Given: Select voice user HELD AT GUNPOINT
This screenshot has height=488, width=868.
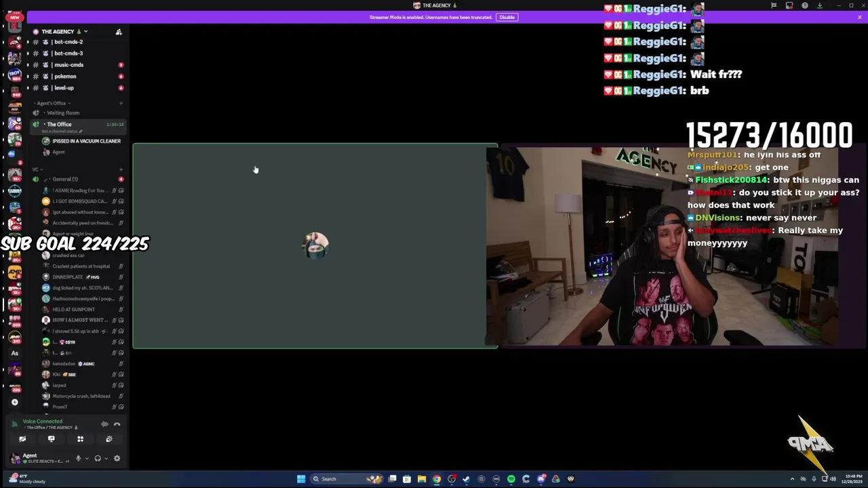Looking at the screenshot, I should coord(73,310).
